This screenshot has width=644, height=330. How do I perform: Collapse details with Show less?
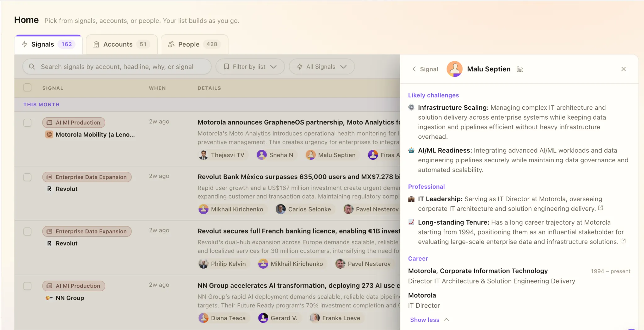click(430, 320)
